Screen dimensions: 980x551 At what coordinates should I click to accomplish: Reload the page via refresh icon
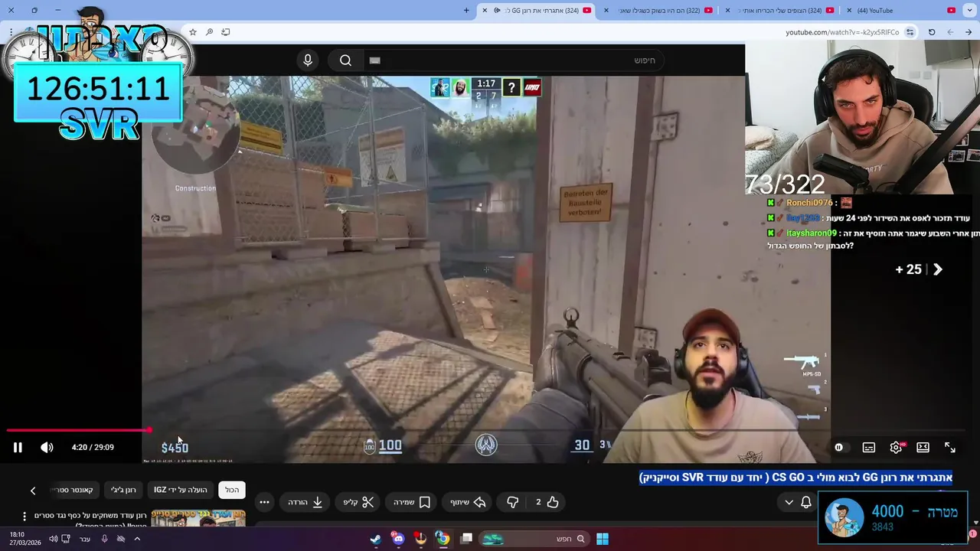(932, 32)
